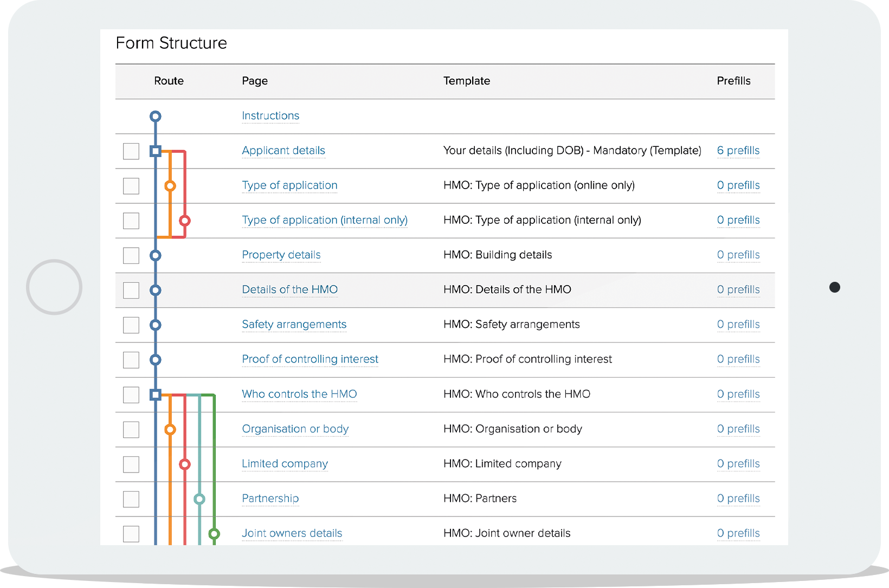Open prefills for Who controls the HMO
889x588 pixels.
(x=738, y=394)
